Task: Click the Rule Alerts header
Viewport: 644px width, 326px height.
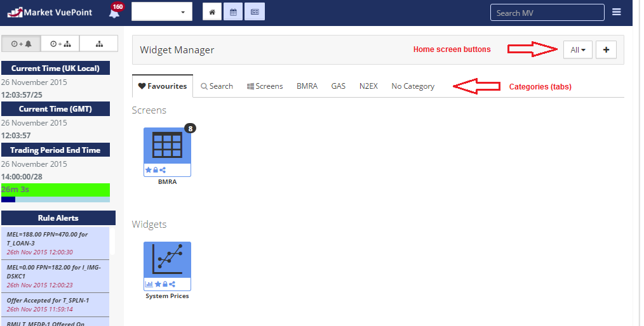Action: coord(58,218)
